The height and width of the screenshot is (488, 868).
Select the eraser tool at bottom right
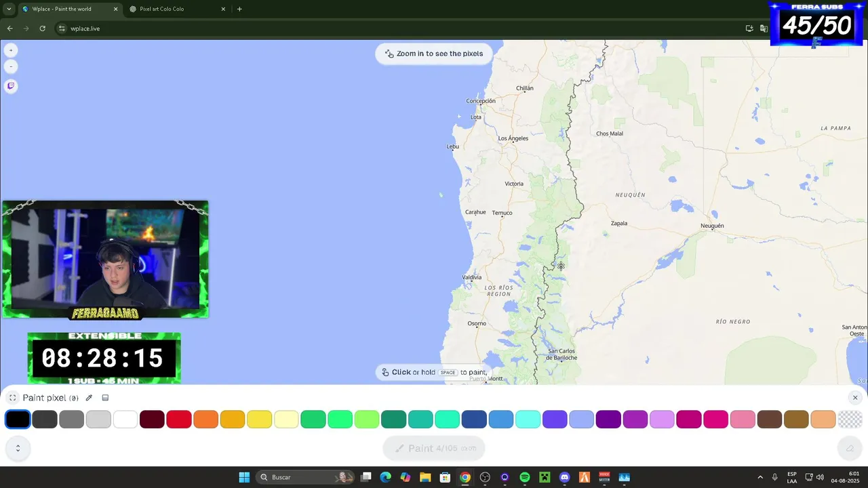[850, 448]
